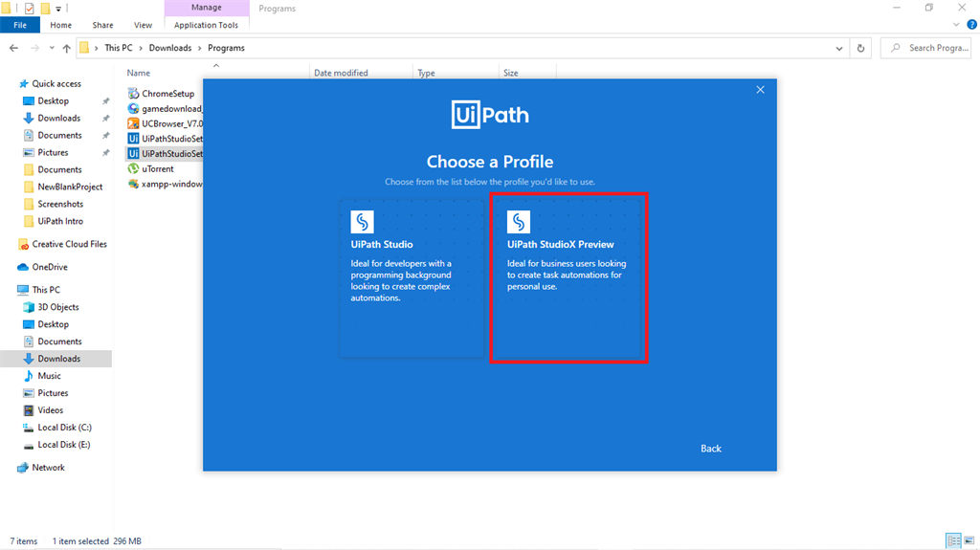Open OneDrive in navigation pane
The image size is (980, 550).
tap(50, 267)
